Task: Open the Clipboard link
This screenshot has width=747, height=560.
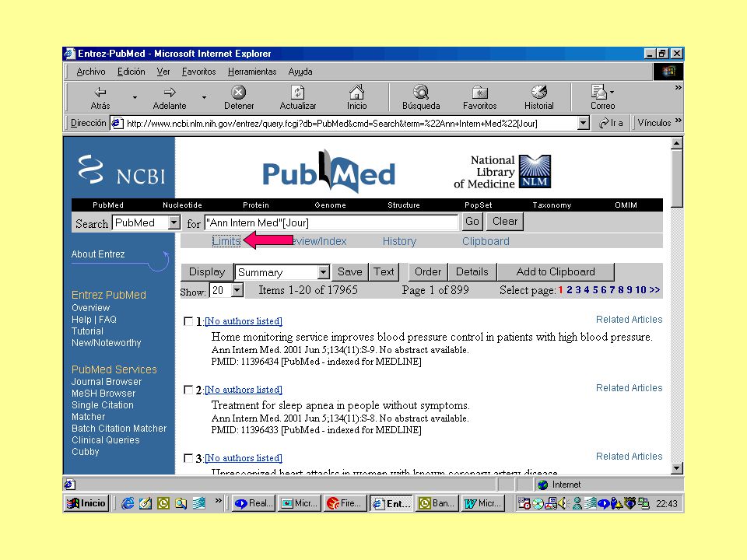Action: pyautogui.click(x=486, y=241)
